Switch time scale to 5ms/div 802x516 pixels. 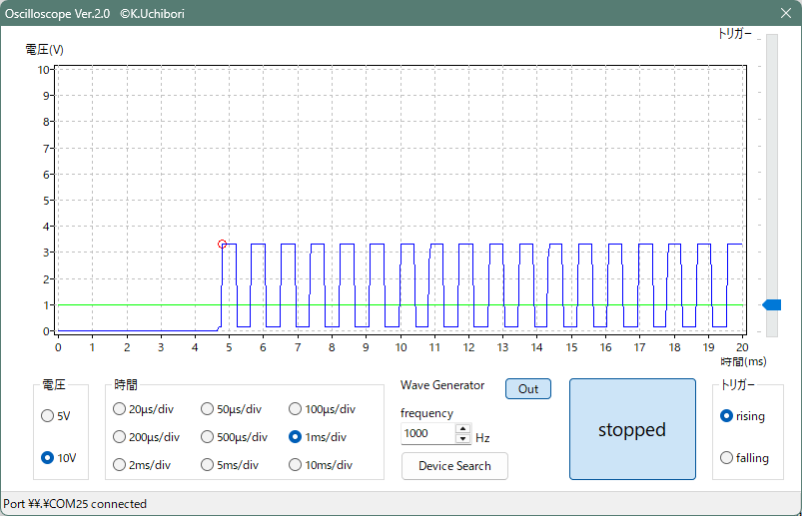pyautogui.click(x=207, y=464)
